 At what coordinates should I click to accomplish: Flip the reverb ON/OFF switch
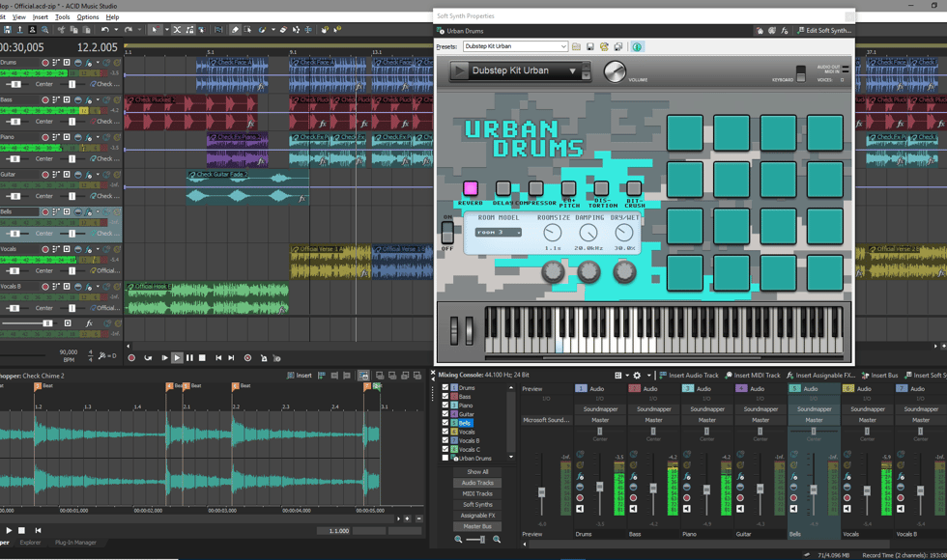point(447,233)
